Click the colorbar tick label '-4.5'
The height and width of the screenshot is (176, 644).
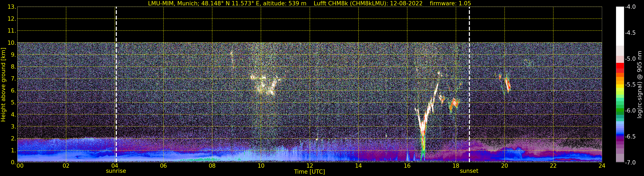tap(630, 33)
